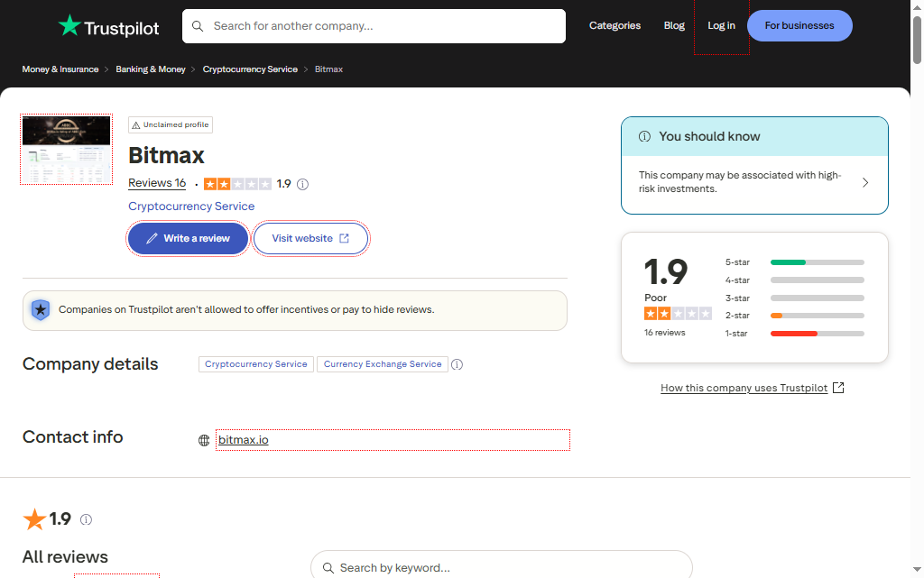Click the info icon beside bottom 1.9 score

[86, 519]
